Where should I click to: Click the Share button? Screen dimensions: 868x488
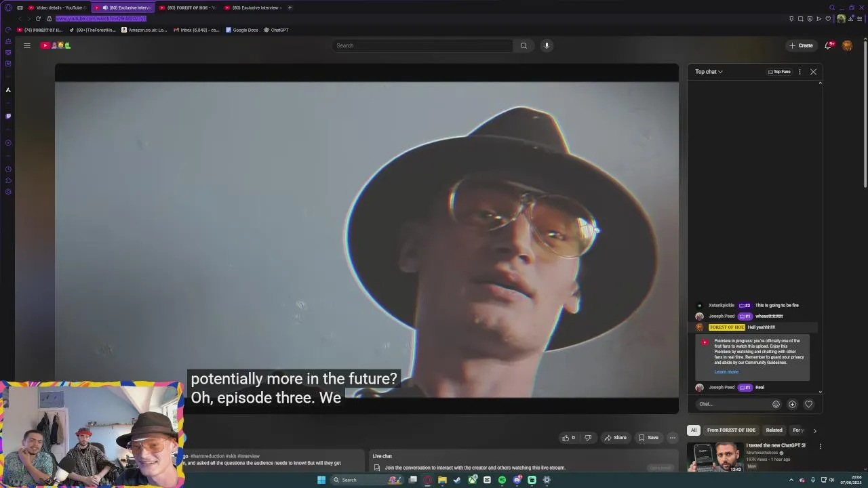click(x=615, y=438)
